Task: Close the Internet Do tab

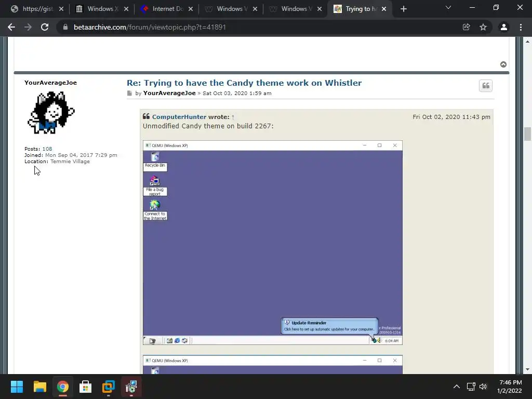Action: pos(191,9)
